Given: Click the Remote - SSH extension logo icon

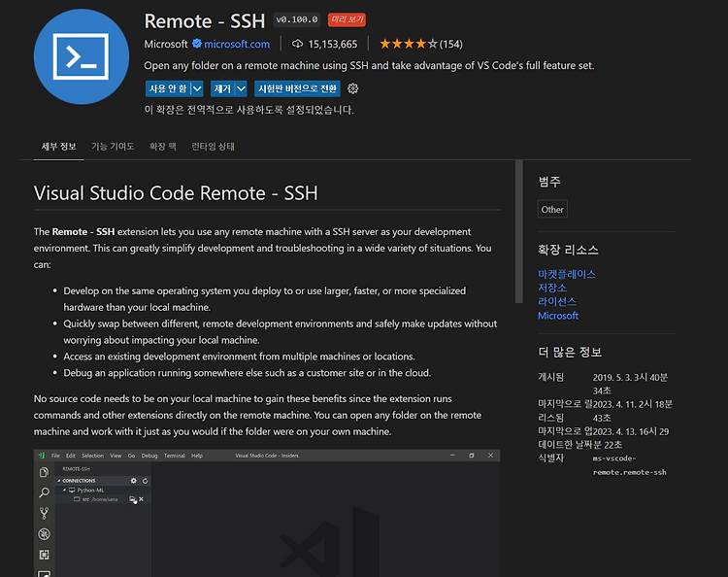Looking at the screenshot, I should tap(82, 56).
